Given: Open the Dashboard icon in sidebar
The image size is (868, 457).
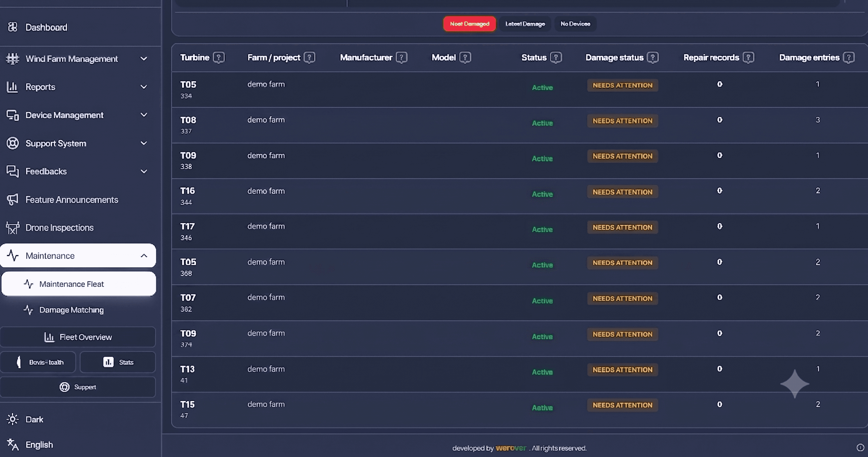Looking at the screenshot, I should [x=13, y=27].
